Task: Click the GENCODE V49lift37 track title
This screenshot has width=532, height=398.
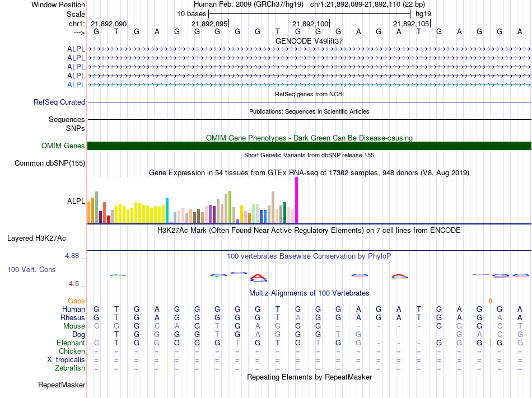Action: pyautogui.click(x=309, y=41)
